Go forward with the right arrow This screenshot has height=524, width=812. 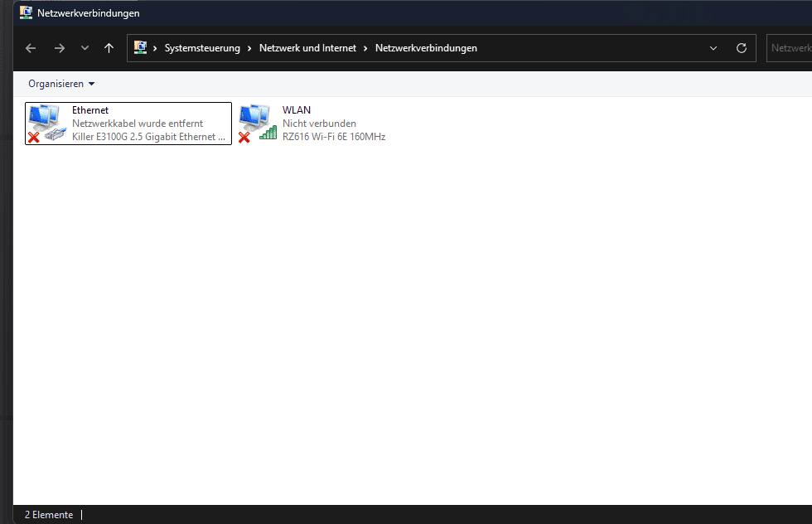[x=60, y=48]
